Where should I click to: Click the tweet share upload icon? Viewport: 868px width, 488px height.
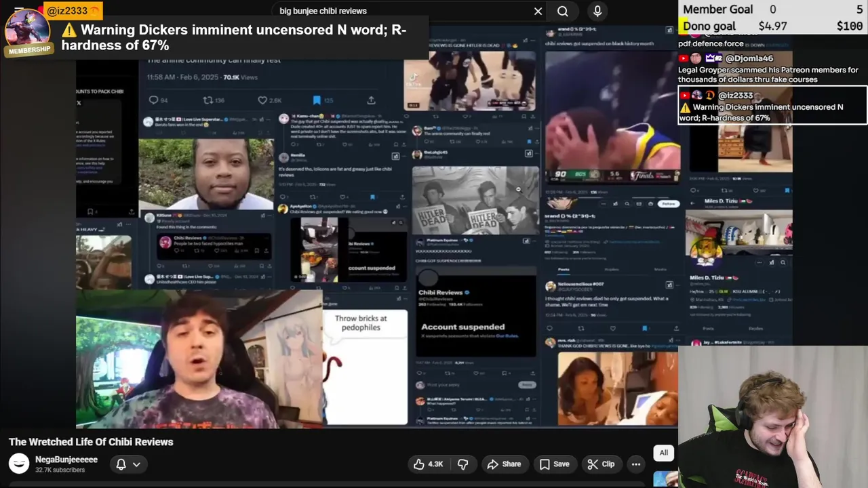pos(371,100)
